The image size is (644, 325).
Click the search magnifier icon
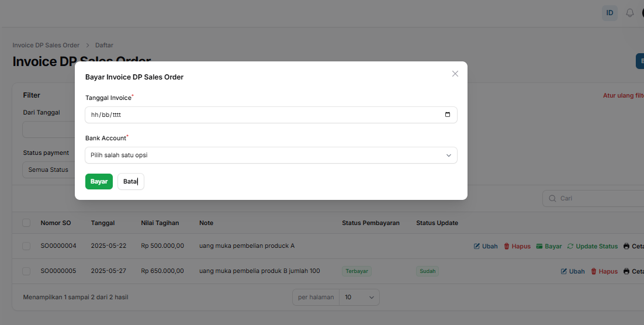[552, 199]
